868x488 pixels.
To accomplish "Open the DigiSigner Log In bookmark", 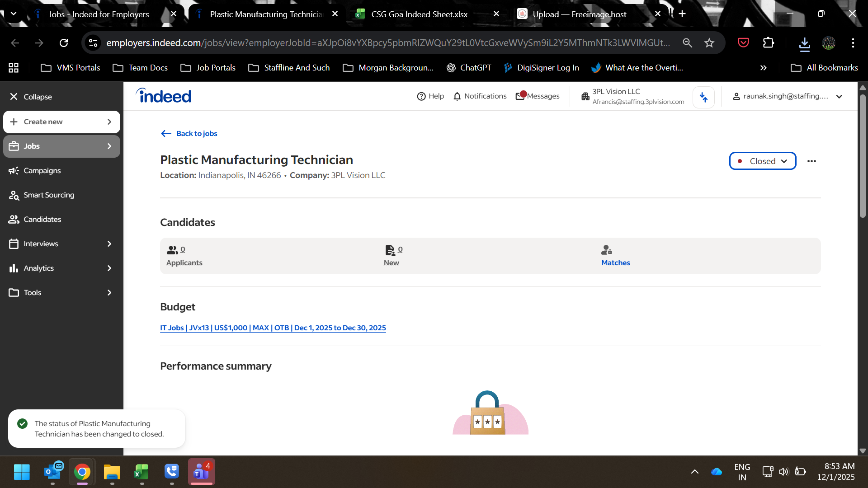I will click(541, 68).
